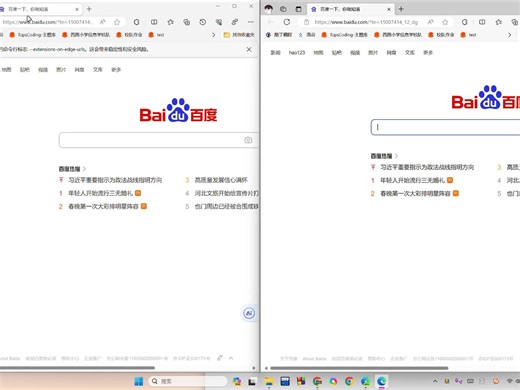Screen dimensions: 520x390
Task: Click split screen icon in right window toolbar
Action: pos(482,22)
